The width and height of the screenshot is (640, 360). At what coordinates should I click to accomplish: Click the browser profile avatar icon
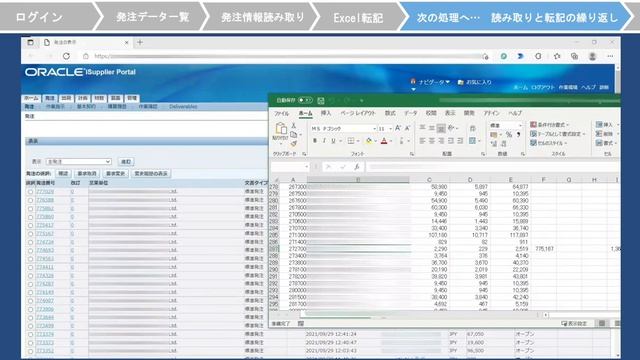click(x=592, y=56)
